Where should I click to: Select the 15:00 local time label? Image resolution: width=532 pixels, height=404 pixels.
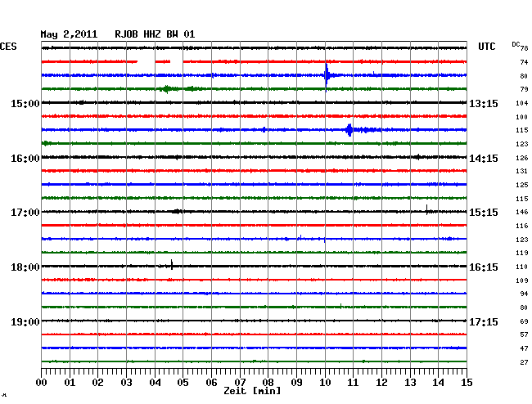(x=25, y=103)
